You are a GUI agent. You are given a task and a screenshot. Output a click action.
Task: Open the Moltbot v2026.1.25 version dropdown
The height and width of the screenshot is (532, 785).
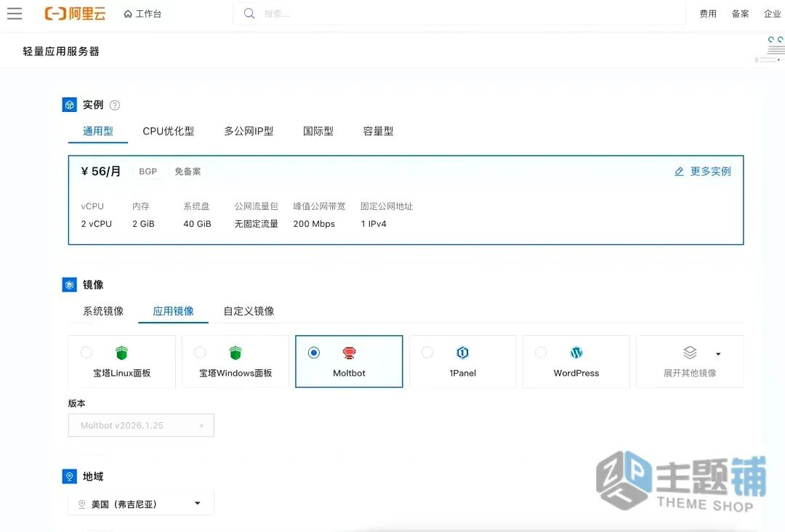click(x=141, y=425)
